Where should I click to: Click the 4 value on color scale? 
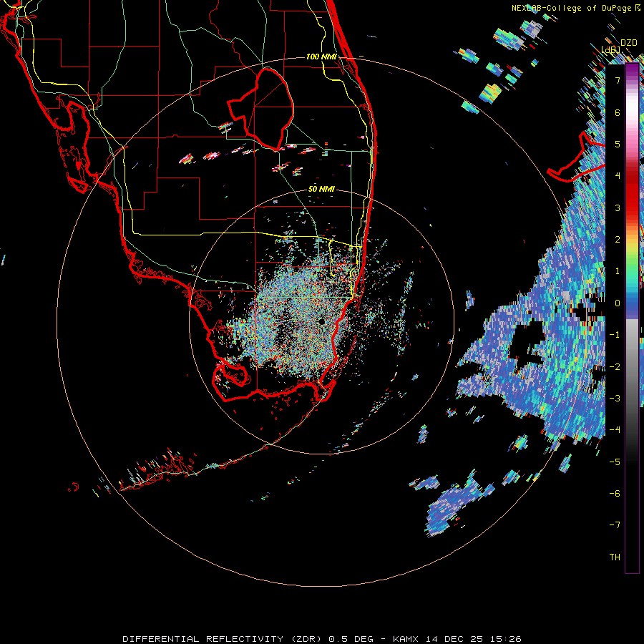pyautogui.click(x=618, y=176)
